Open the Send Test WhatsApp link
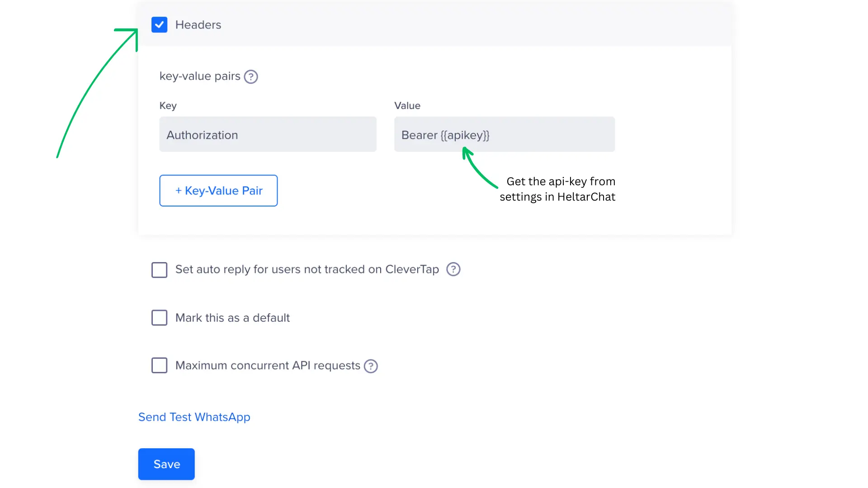The height and width of the screenshot is (488, 868). click(194, 417)
